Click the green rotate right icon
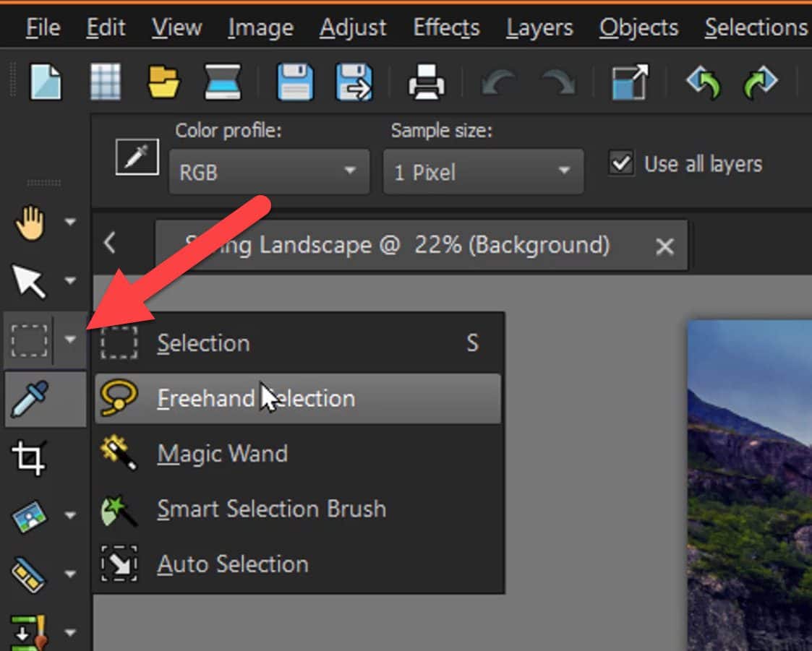The height and width of the screenshot is (651, 812). (760, 82)
